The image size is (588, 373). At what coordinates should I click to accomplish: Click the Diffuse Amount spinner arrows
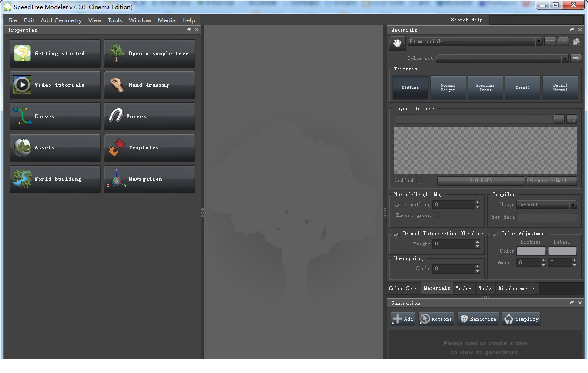point(543,262)
